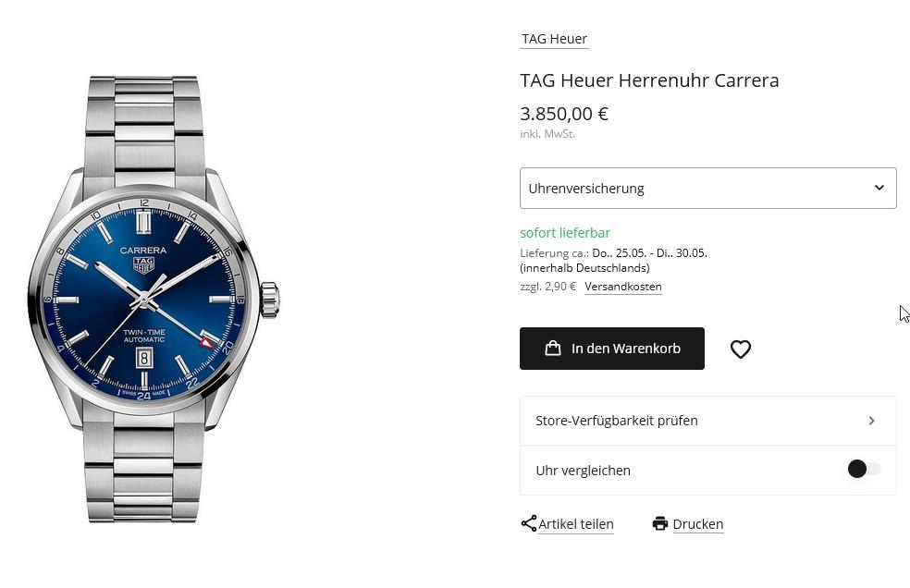This screenshot has height=588, width=910.
Task: Click the share icon beside Artikel teilen
Action: (x=528, y=523)
